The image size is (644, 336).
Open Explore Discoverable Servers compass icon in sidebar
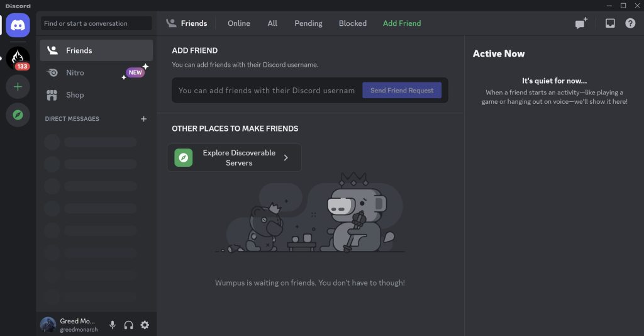pyautogui.click(x=18, y=115)
